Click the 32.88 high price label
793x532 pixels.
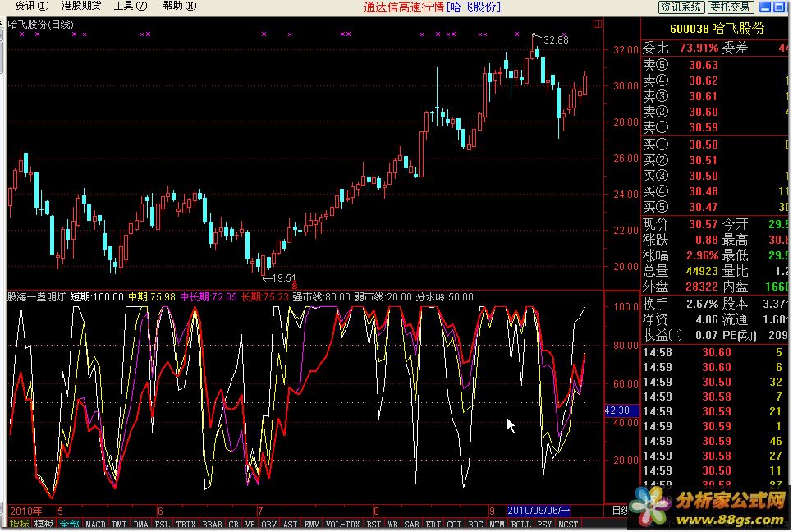[556, 40]
